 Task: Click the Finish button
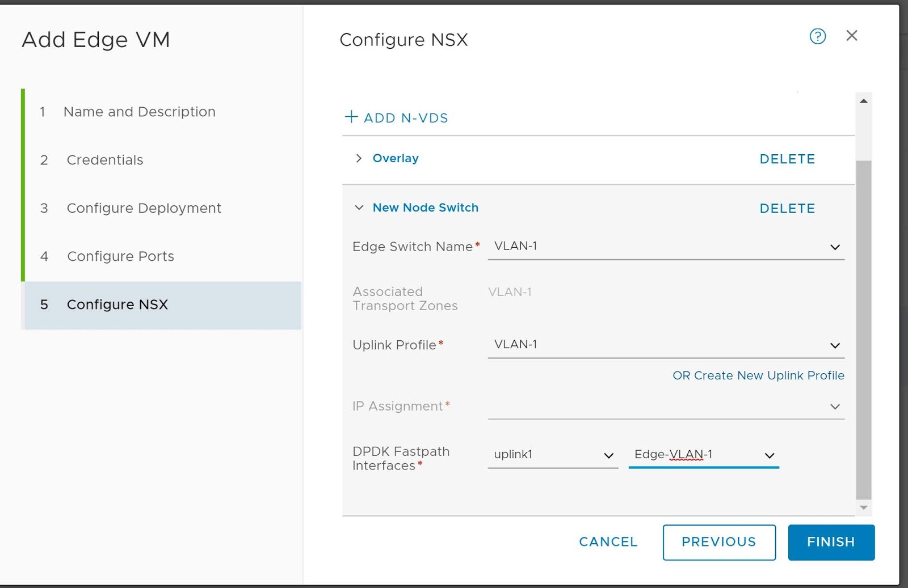coord(831,542)
